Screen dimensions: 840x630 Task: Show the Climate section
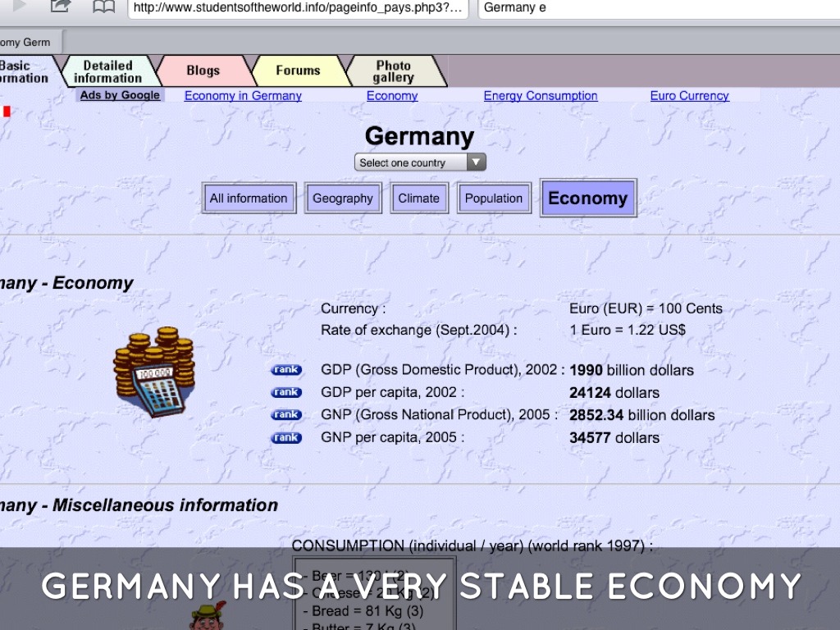[x=419, y=198]
